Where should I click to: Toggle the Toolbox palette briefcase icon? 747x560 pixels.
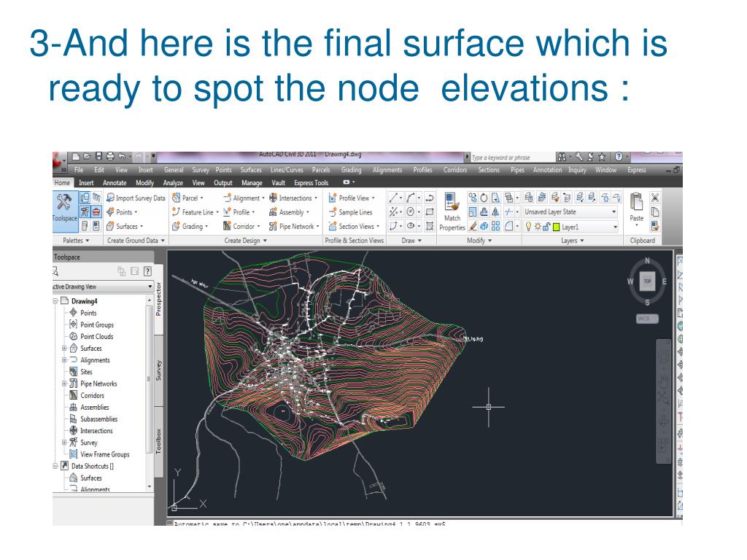96,212
